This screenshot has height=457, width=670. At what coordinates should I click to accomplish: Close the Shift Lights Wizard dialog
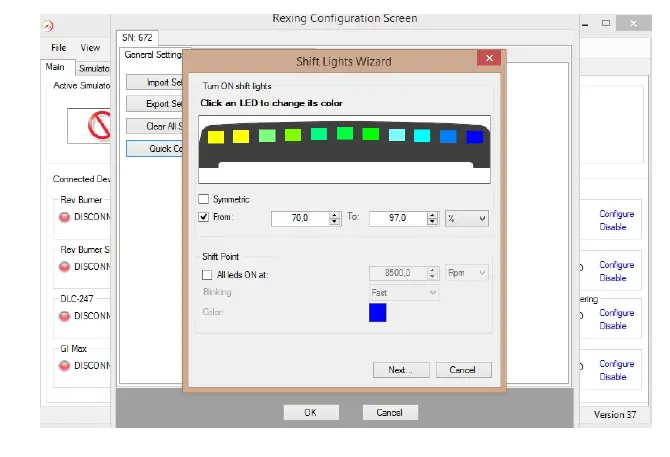[x=490, y=58]
